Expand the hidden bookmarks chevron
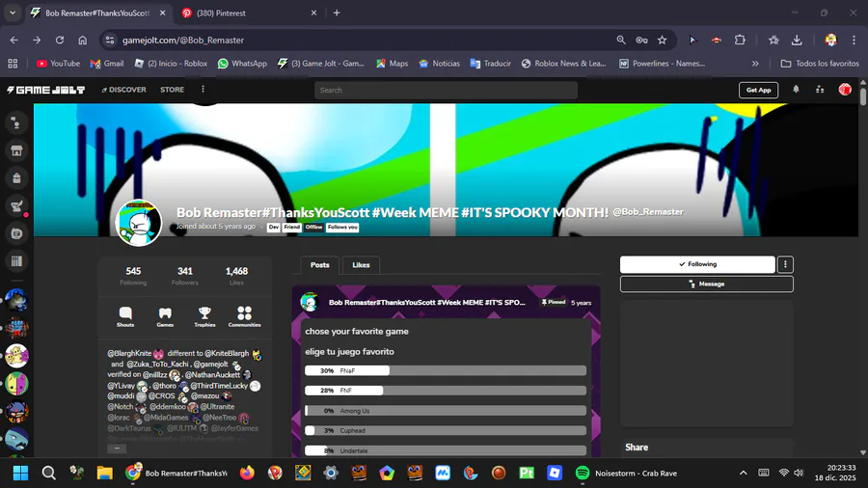 pyautogui.click(x=755, y=64)
